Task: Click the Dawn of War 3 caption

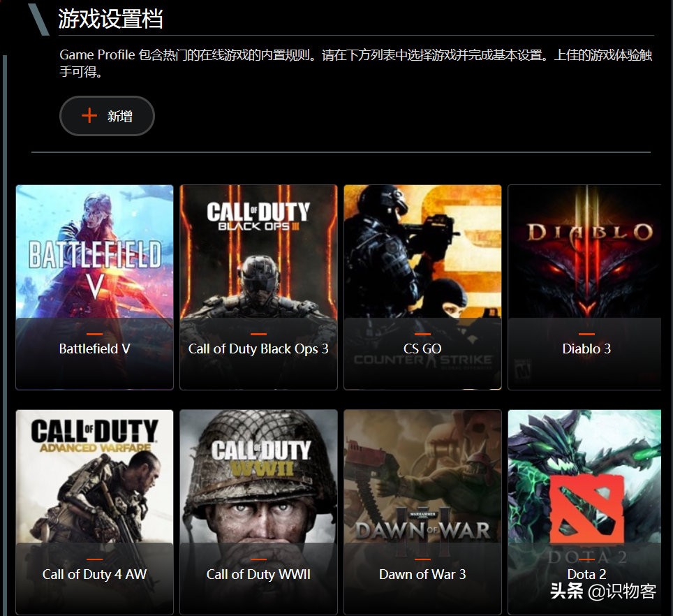Action: [x=422, y=574]
